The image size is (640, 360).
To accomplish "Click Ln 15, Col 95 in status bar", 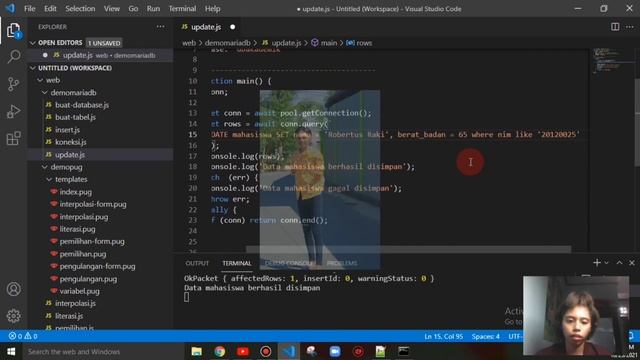I will [444, 336].
